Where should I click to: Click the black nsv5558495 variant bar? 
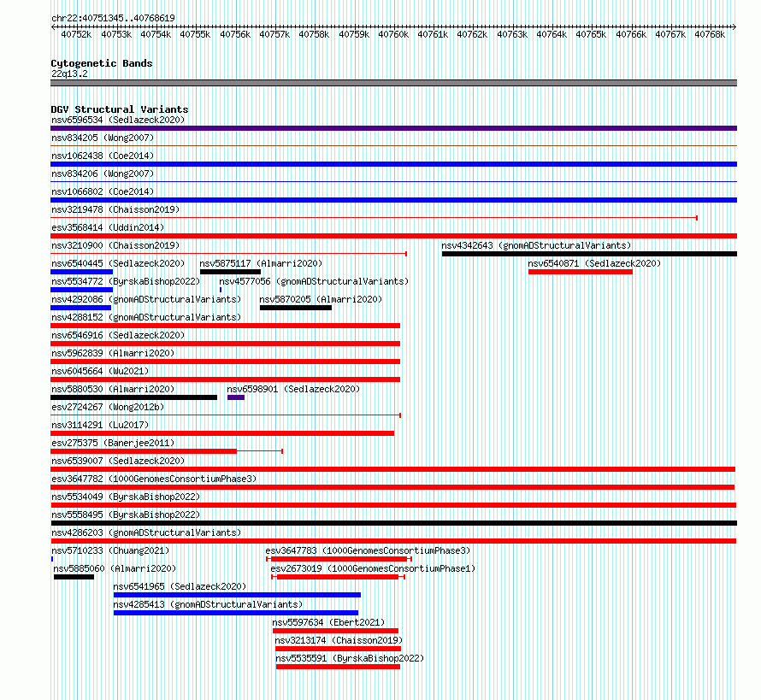(393, 523)
